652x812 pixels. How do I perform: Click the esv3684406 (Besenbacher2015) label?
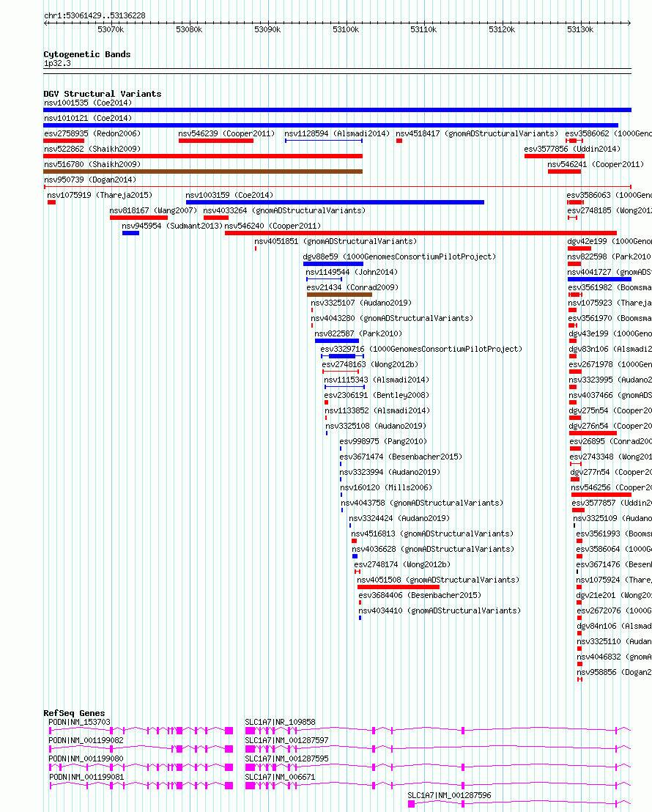coord(420,596)
